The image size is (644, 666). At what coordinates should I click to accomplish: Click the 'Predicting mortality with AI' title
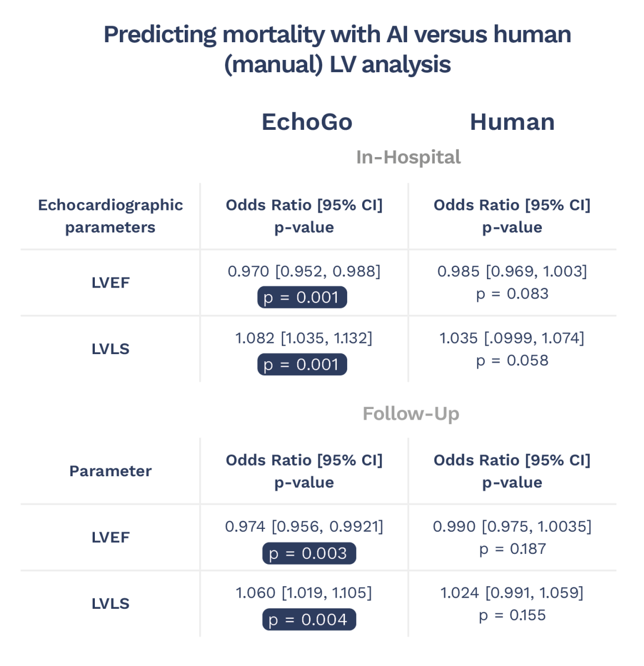tap(337, 49)
